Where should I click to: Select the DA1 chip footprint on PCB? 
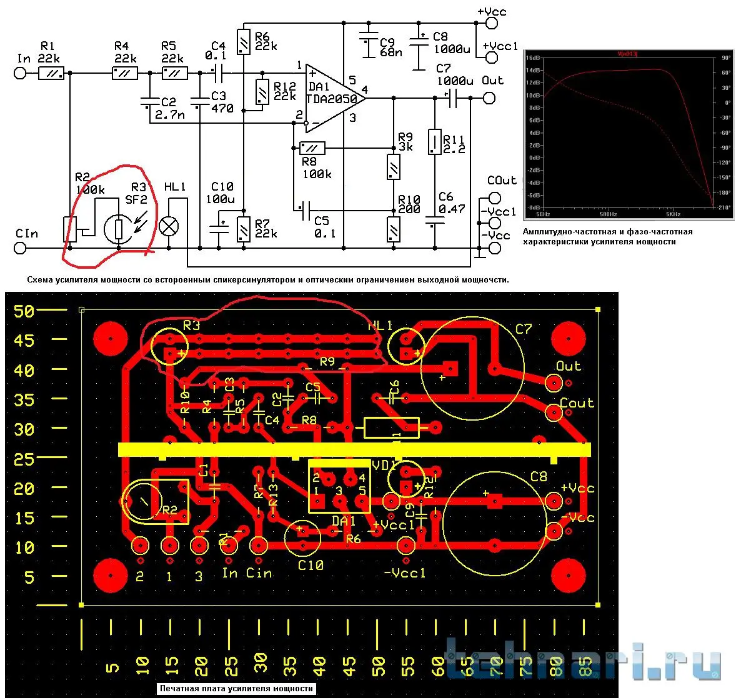point(339,487)
